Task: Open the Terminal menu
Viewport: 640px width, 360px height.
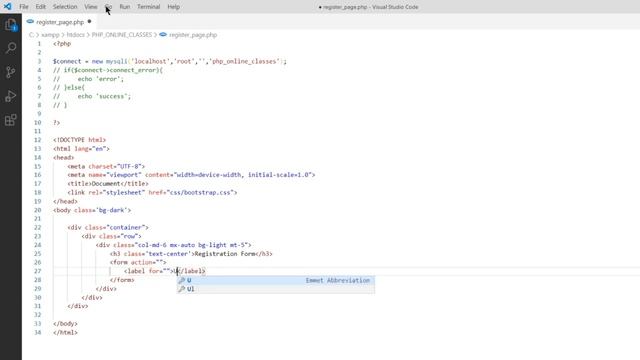Action: [x=149, y=7]
